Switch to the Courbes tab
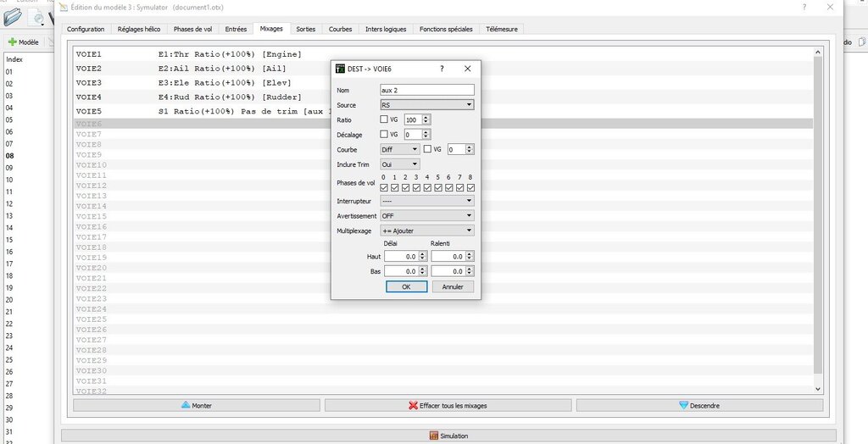 point(340,29)
